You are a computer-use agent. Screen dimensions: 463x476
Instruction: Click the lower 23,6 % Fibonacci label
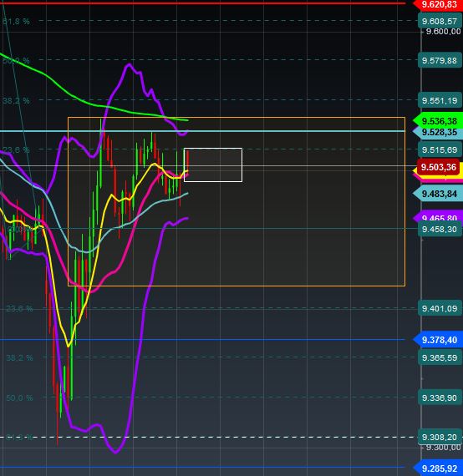(x=19, y=309)
